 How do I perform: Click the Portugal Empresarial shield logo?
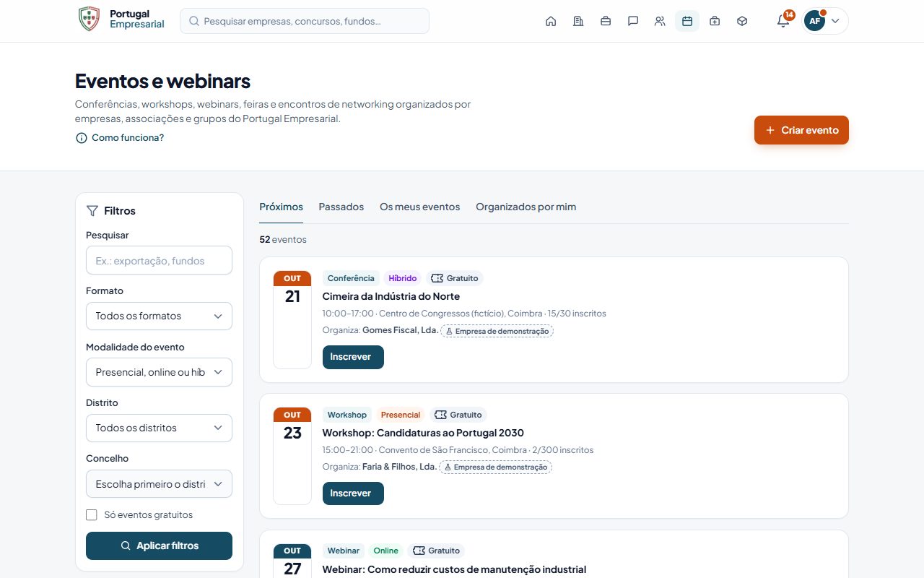coord(89,19)
